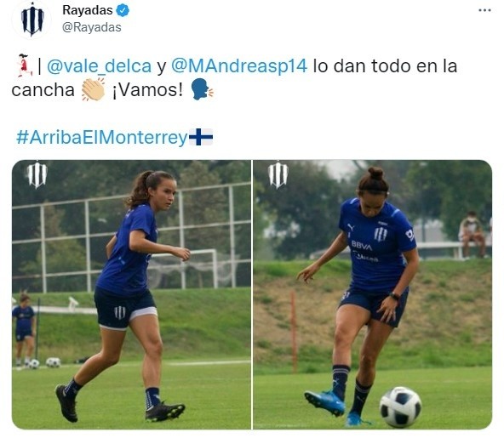Open the #ArribaElMonterrey hashtag
This screenshot has height=438, width=504.
[x=101, y=138]
